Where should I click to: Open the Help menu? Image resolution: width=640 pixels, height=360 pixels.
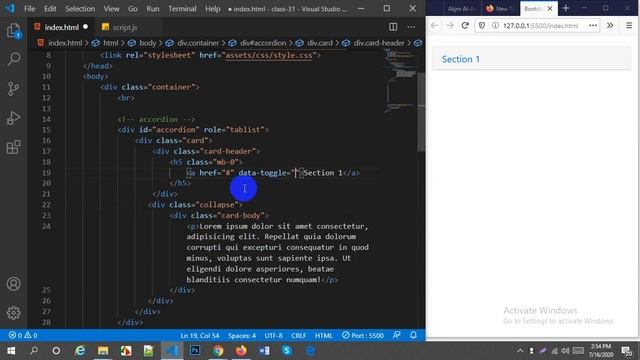[212, 9]
